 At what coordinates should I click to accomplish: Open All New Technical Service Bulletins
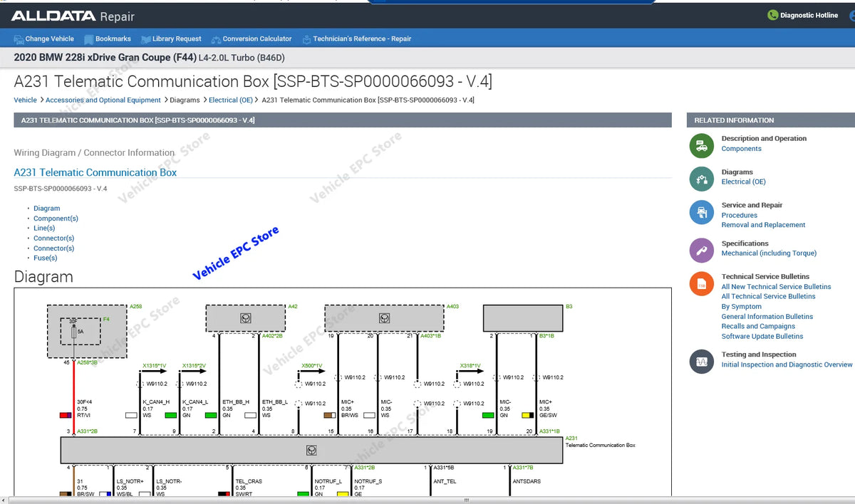(x=776, y=287)
